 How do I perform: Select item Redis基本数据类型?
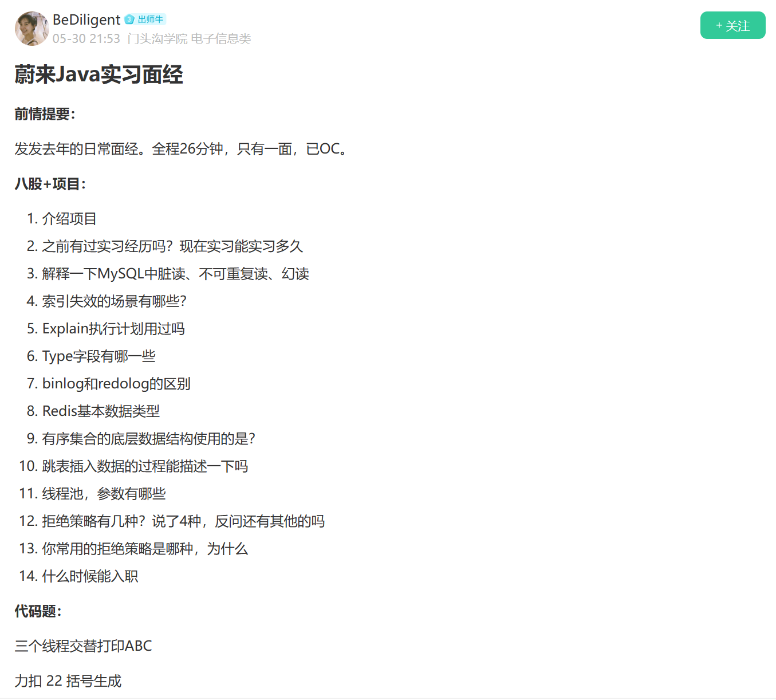pyautogui.click(x=101, y=411)
